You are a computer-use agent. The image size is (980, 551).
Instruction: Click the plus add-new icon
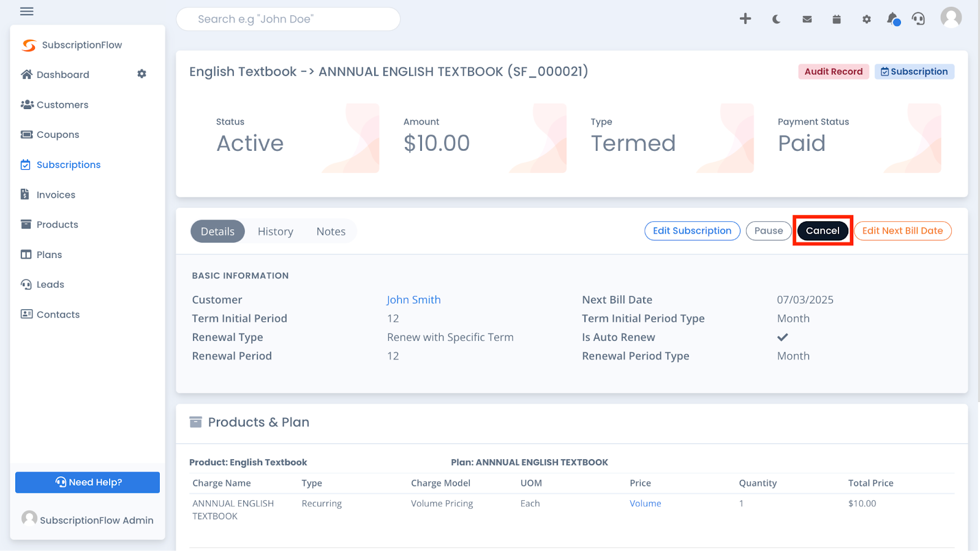point(745,19)
